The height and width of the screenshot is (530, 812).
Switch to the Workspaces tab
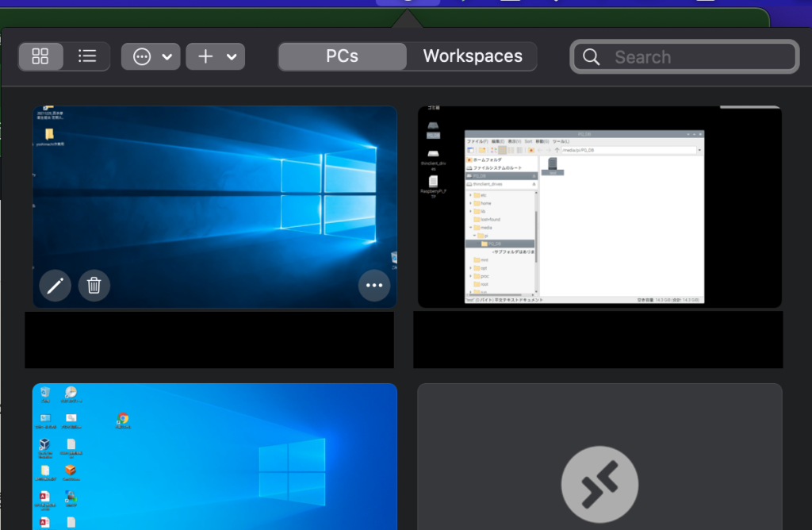(473, 56)
